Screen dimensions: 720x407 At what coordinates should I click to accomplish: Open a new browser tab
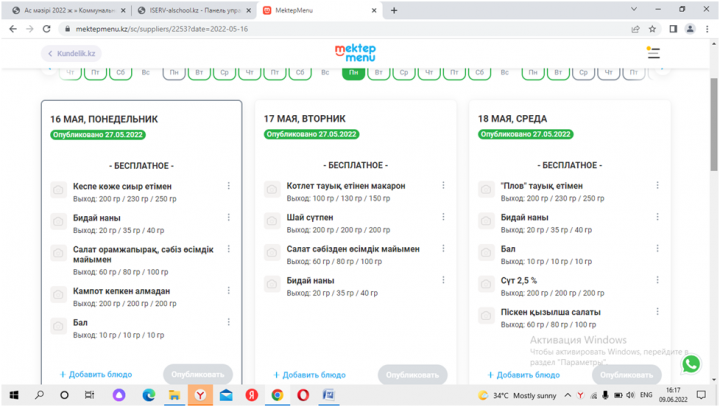pos(394,10)
